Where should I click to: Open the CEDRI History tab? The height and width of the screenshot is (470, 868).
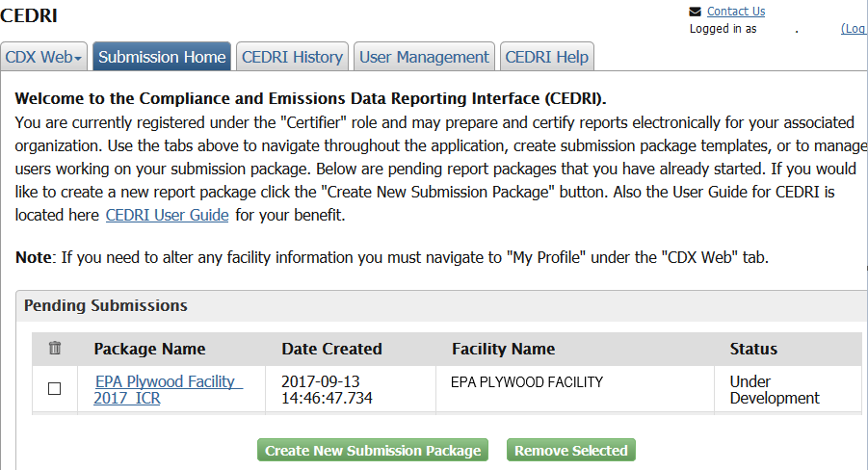pos(292,57)
